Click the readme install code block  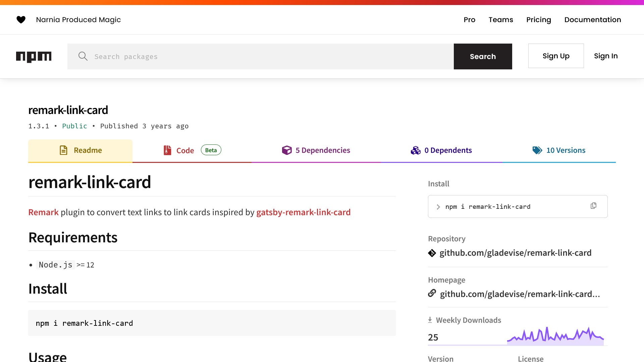pos(212,323)
